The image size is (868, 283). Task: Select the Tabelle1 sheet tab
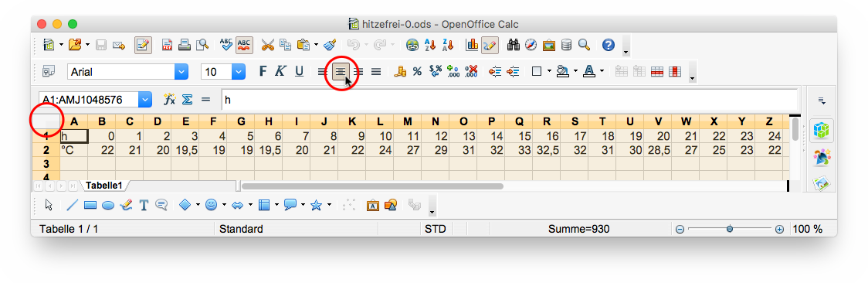pos(104,186)
